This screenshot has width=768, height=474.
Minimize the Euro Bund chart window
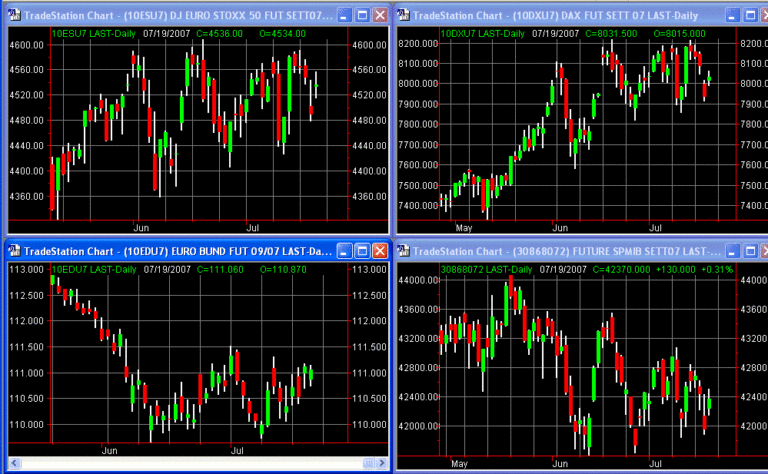342,250
